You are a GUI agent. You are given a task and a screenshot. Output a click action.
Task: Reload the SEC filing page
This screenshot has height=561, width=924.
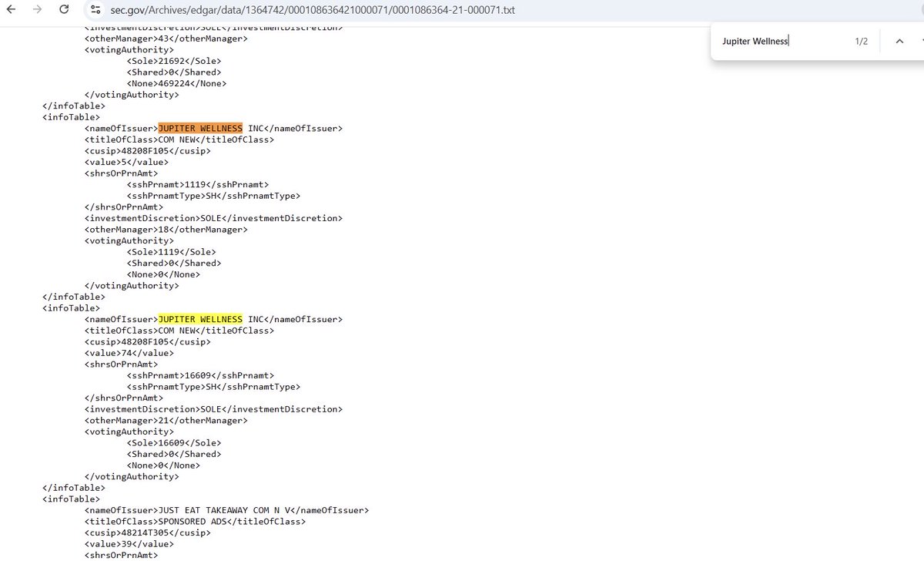[64, 10]
